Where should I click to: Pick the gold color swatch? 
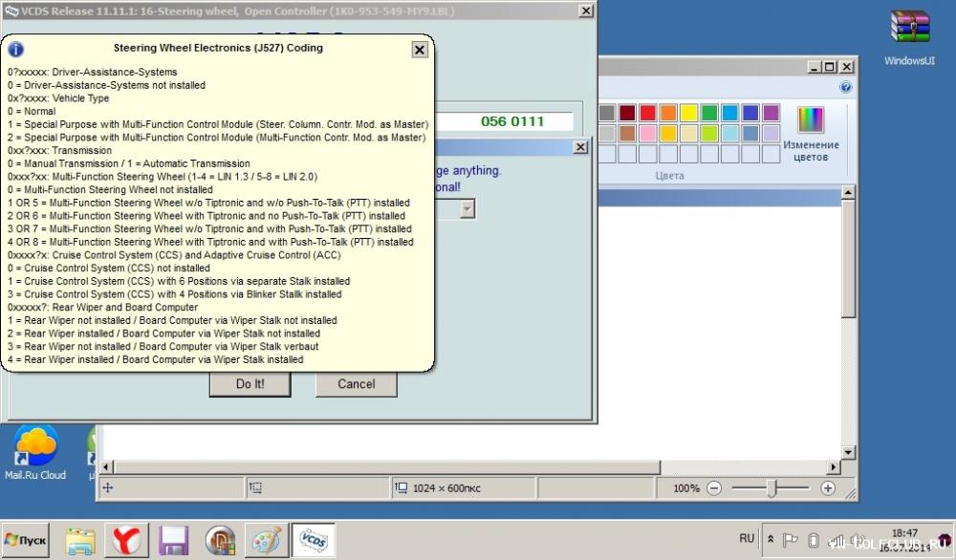pyautogui.click(x=668, y=133)
